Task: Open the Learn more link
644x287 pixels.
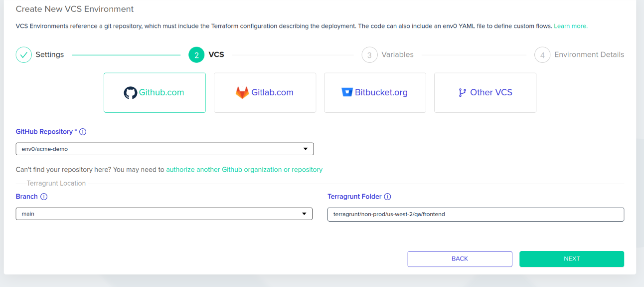Action: [x=571, y=26]
